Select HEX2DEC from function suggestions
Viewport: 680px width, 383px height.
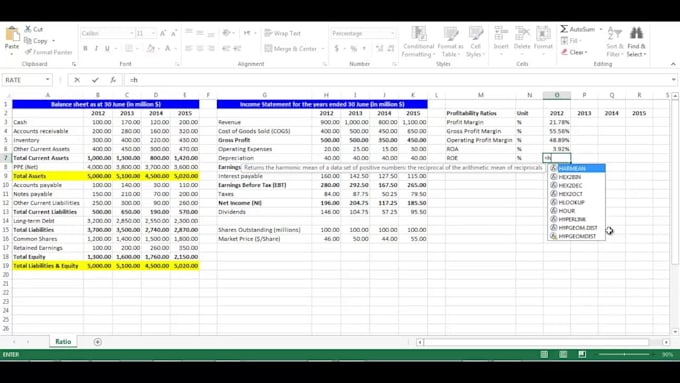pyautogui.click(x=577, y=185)
